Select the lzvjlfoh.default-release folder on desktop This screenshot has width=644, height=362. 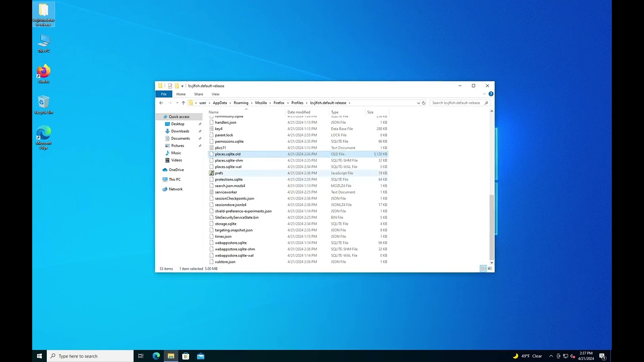point(44,15)
